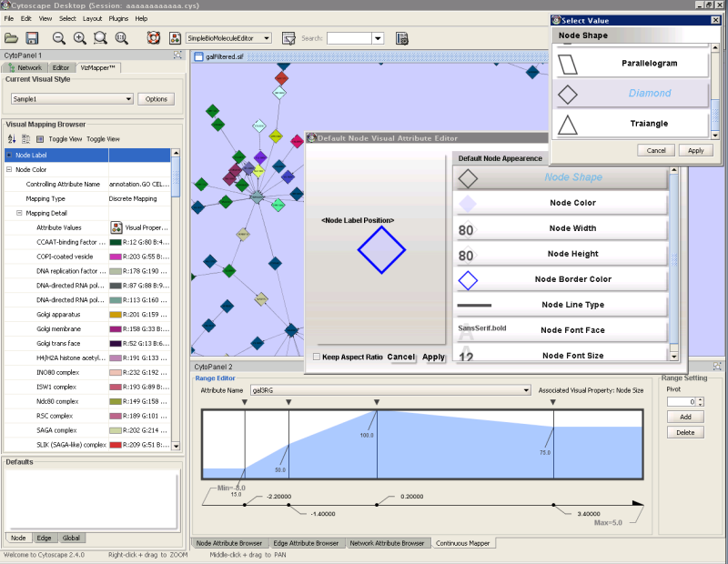Click the zoom out magnifier icon
This screenshot has width=728, height=564.
pos(59,38)
